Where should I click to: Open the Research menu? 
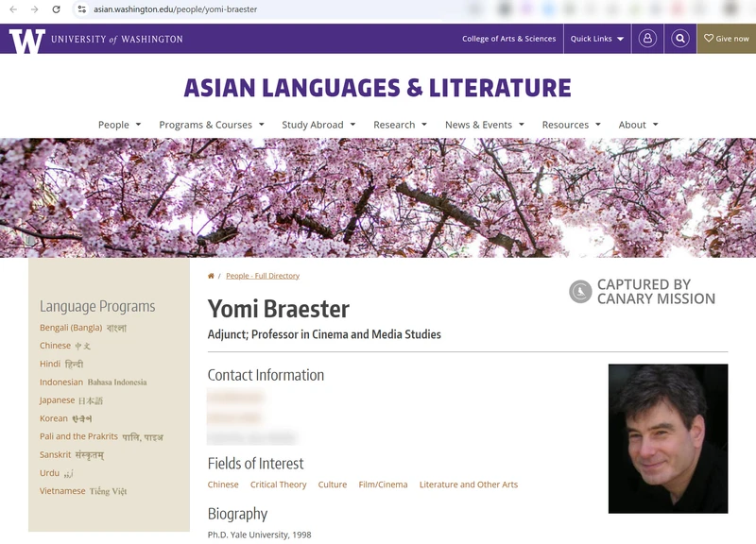[394, 125]
